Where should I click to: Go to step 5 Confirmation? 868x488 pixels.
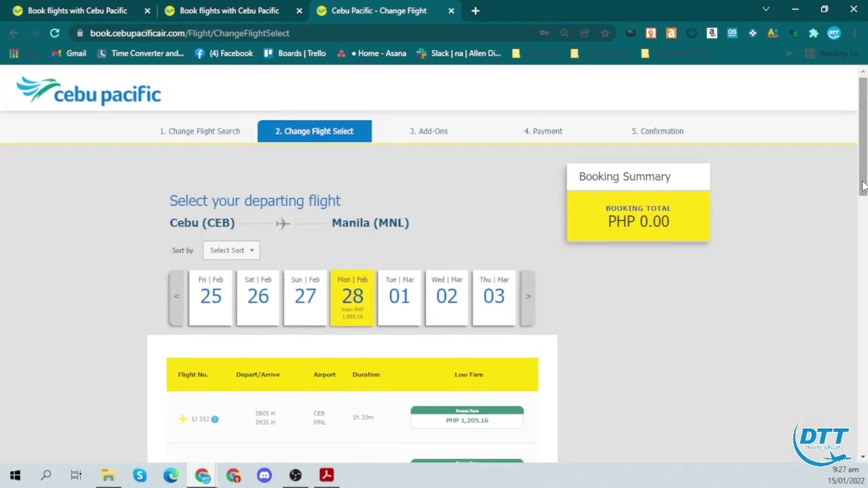(658, 131)
